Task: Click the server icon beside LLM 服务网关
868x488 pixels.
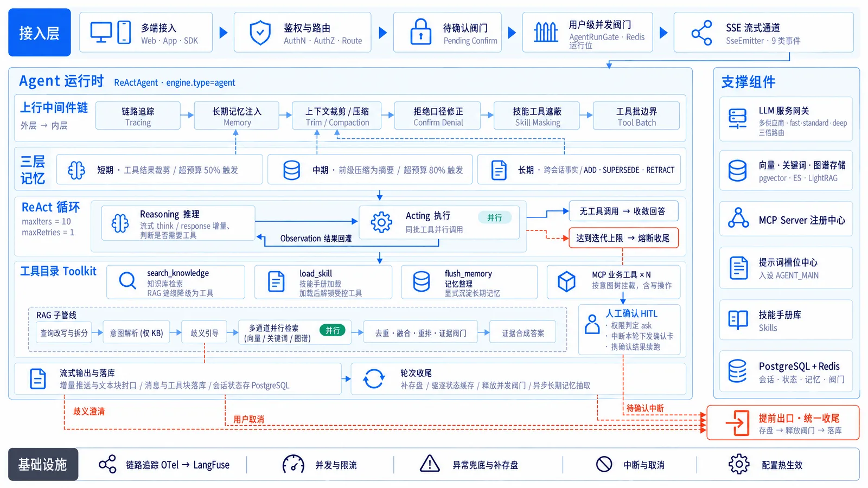Action: (738, 118)
